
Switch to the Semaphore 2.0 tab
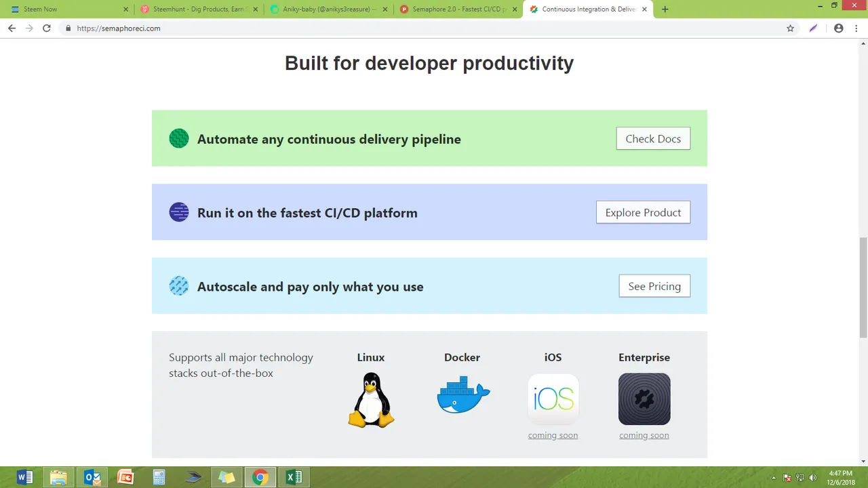(457, 9)
